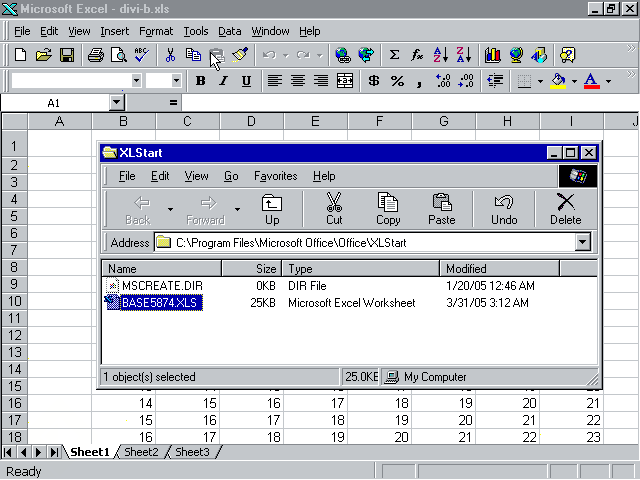Click the AutoSum sigma icon

pyautogui.click(x=394, y=55)
